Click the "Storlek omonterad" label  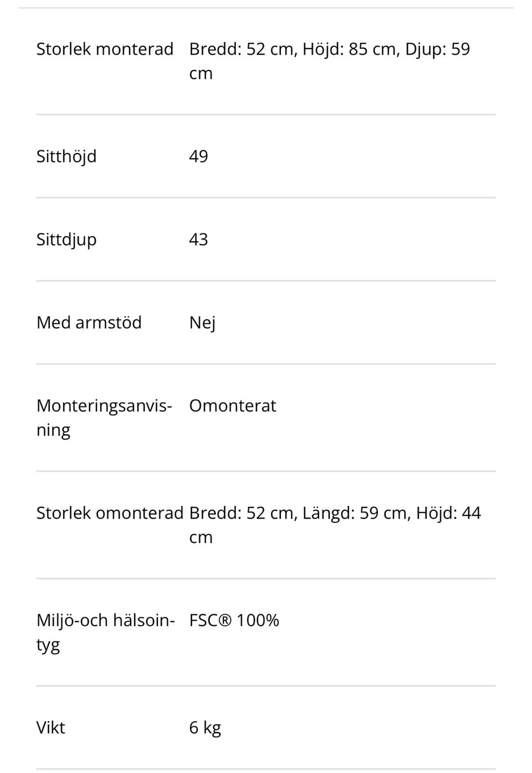110,512
